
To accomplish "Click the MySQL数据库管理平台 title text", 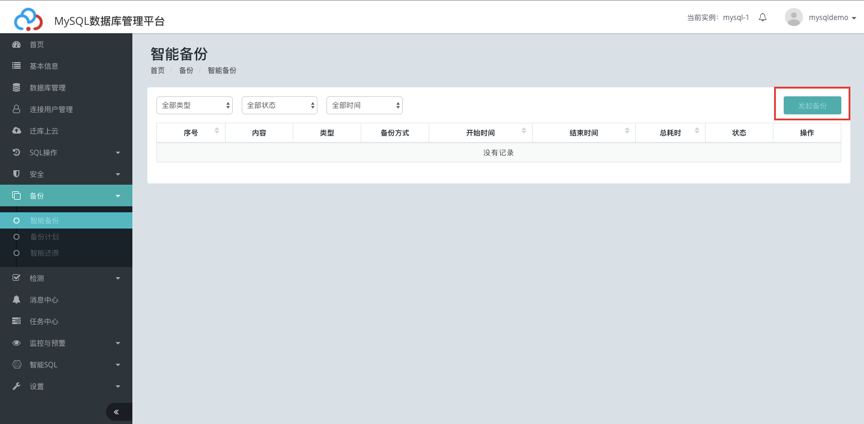I will (x=109, y=22).
